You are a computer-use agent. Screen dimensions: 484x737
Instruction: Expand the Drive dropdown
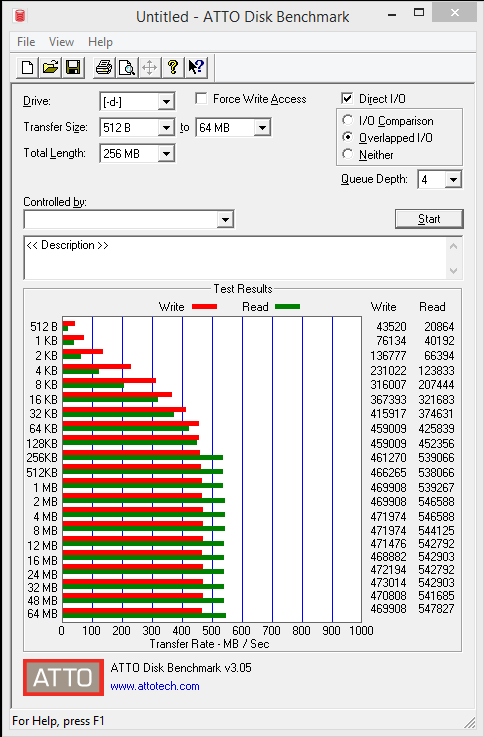[x=166, y=102]
